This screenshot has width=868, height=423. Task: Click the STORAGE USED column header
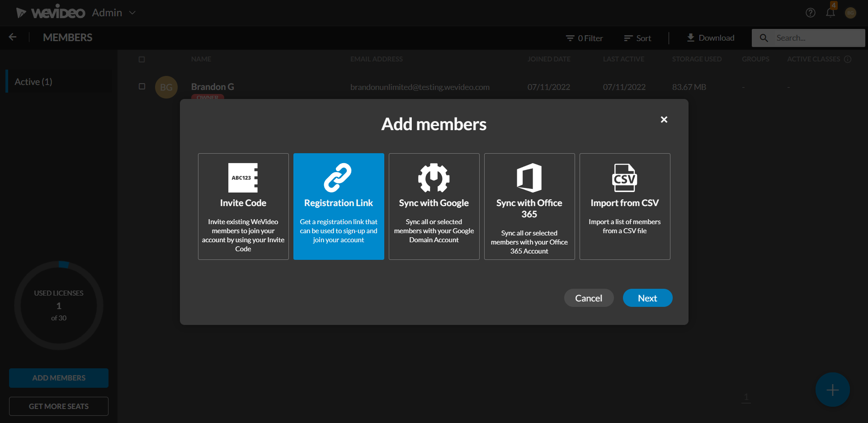click(x=697, y=59)
